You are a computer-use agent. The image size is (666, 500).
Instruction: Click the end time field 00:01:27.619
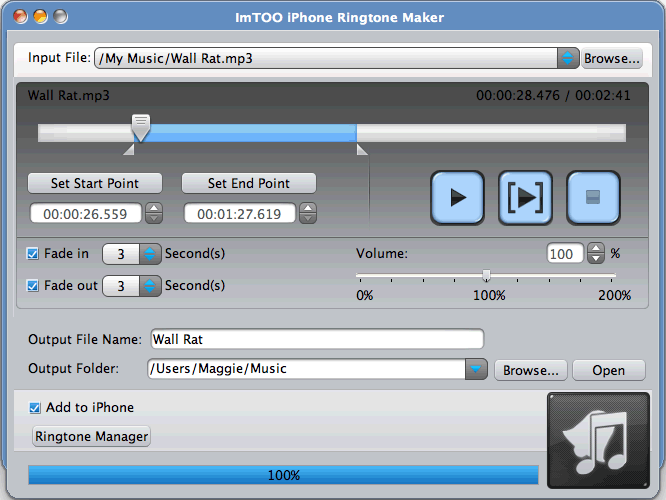(240, 213)
